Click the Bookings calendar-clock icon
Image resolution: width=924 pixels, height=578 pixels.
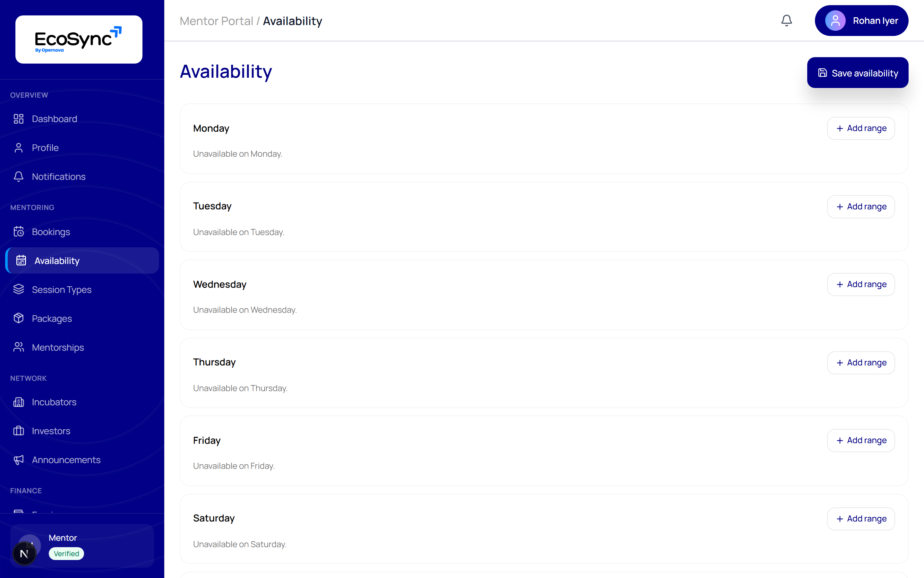point(18,232)
